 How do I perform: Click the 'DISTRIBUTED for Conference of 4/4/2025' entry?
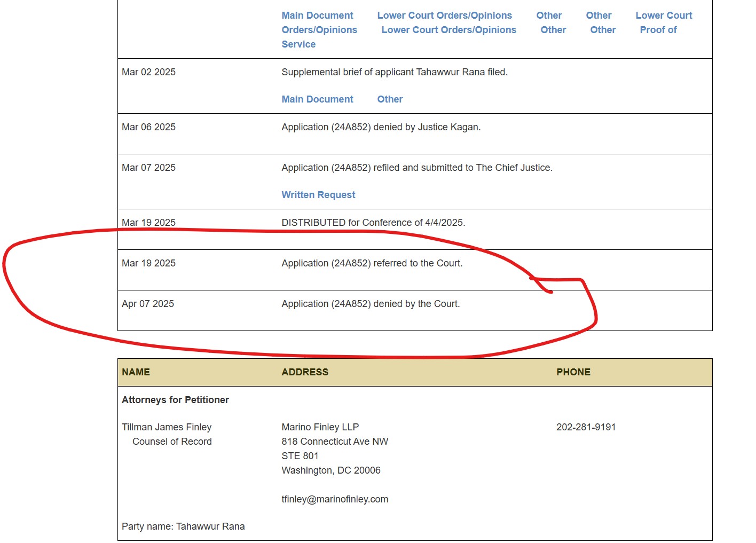point(373,223)
